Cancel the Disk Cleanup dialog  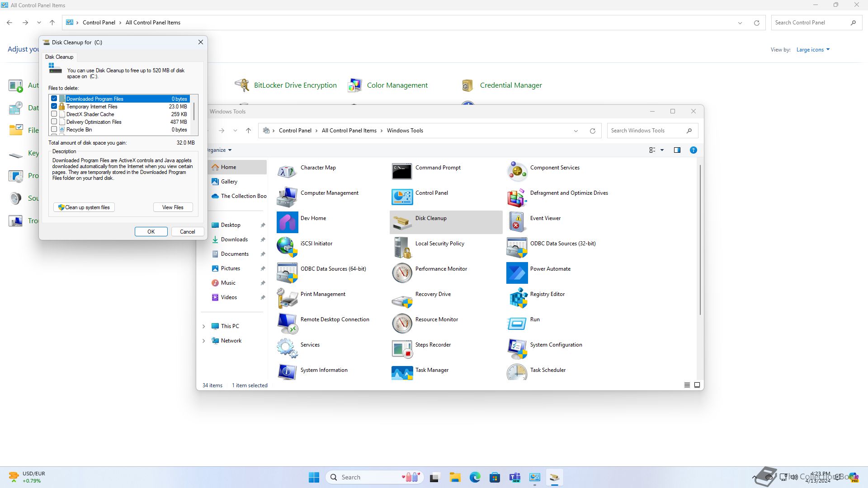(x=188, y=232)
